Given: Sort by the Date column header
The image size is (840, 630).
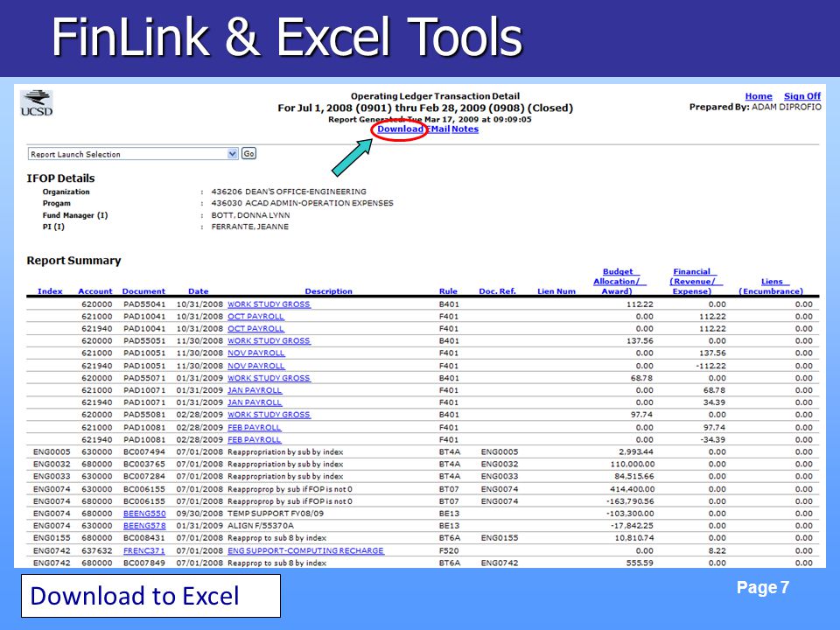Looking at the screenshot, I should coord(199,290).
